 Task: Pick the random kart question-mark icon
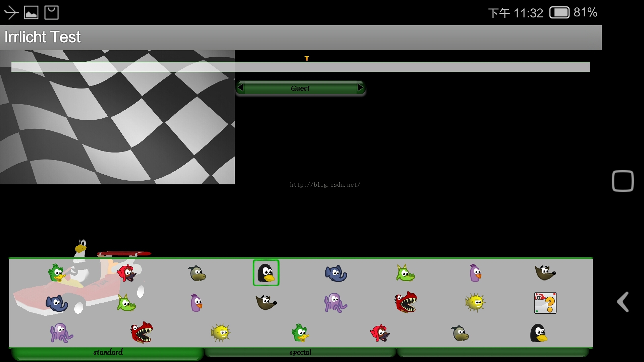(545, 303)
